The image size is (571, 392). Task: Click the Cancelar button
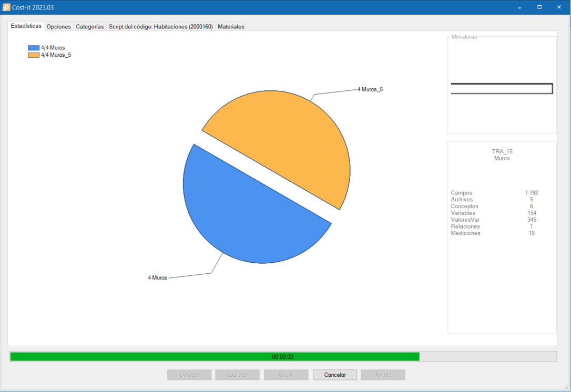point(335,375)
